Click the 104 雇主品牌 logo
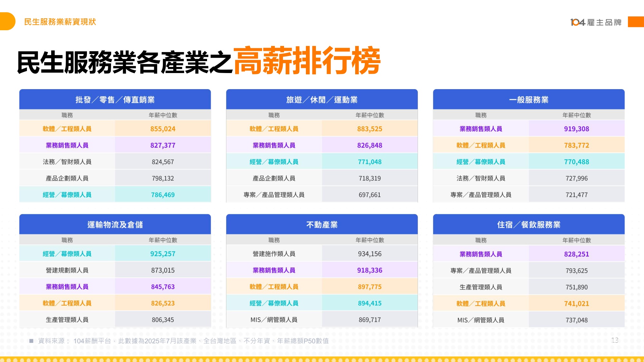The image size is (644, 362). pos(596,22)
